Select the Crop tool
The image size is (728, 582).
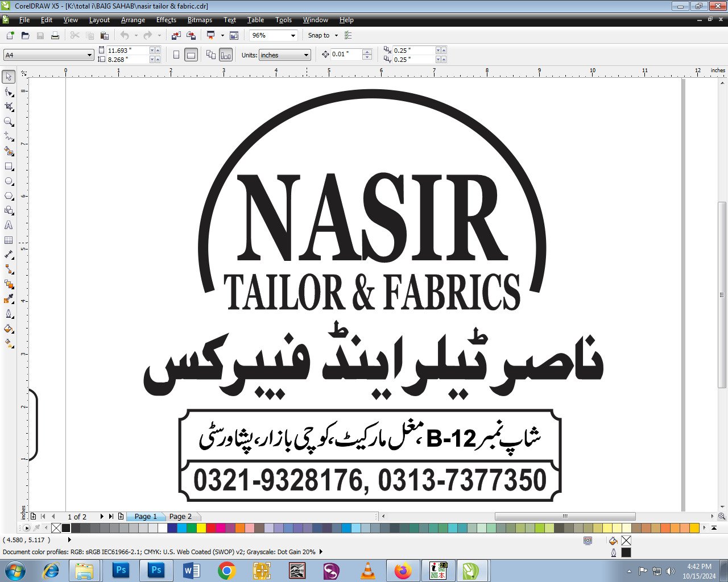point(9,106)
